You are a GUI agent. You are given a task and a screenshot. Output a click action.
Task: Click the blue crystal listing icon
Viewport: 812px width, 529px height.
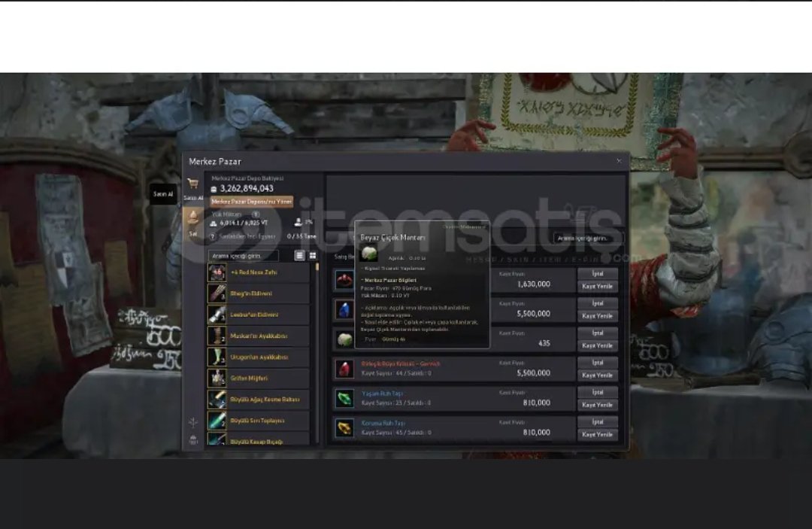pyautogui.click(x=344, y=310)
